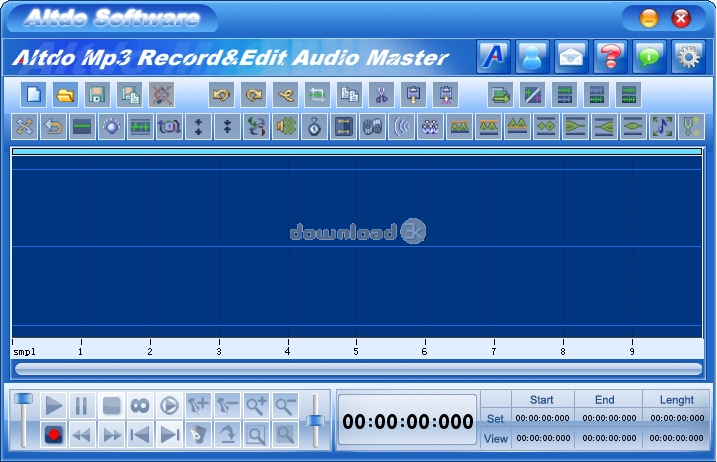Start playback with the Play button
The image size is (717, 462).
click(x=54, y=405)
